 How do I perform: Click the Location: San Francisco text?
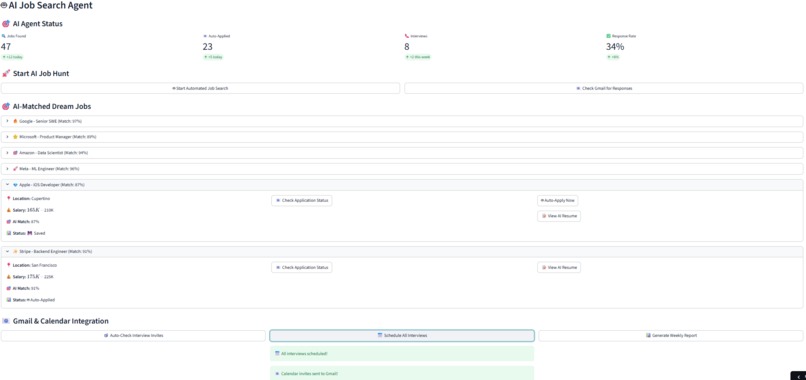(35, 265)
